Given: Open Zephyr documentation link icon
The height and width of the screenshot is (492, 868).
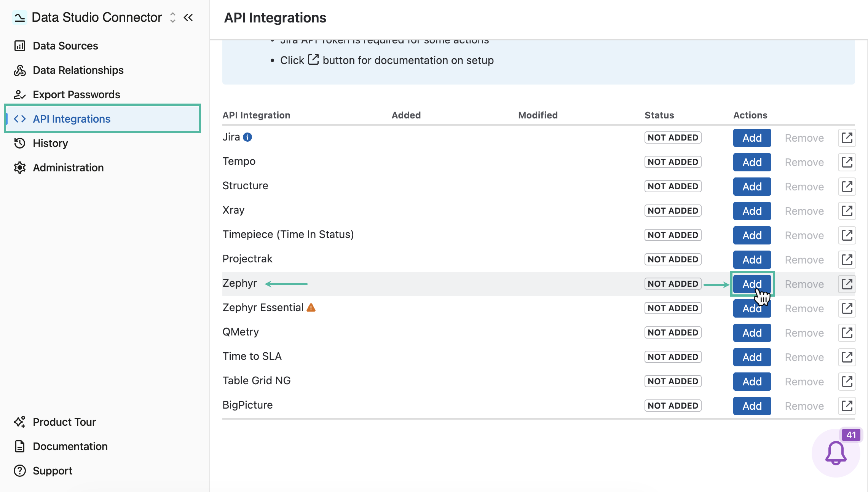Looking at the screenshot, I should coord(847,284).
